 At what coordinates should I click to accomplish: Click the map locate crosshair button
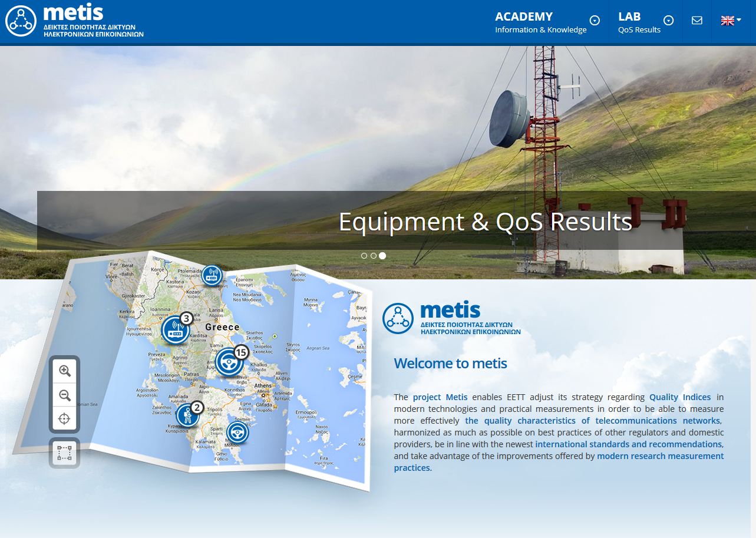[x=65, y=419]
